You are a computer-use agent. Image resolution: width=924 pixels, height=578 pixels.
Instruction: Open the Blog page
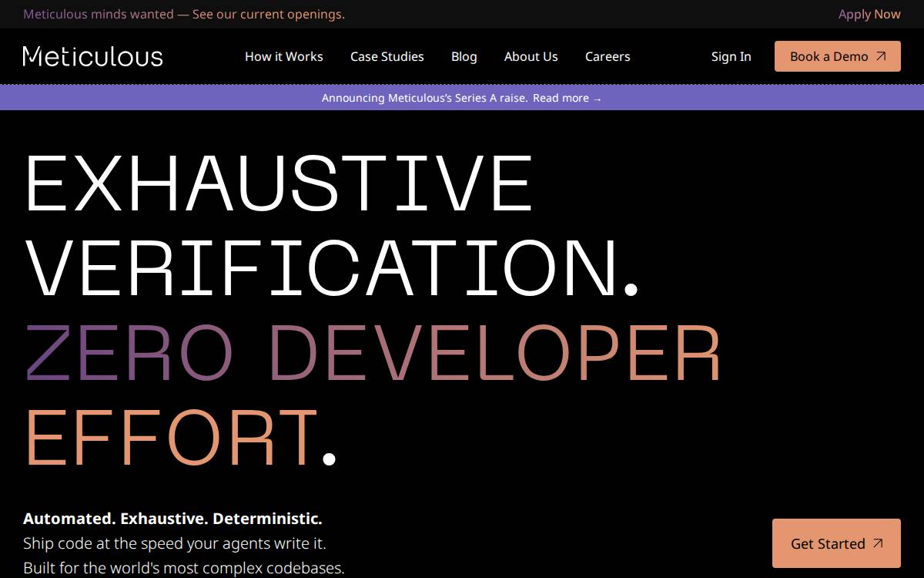pos(464,56)
